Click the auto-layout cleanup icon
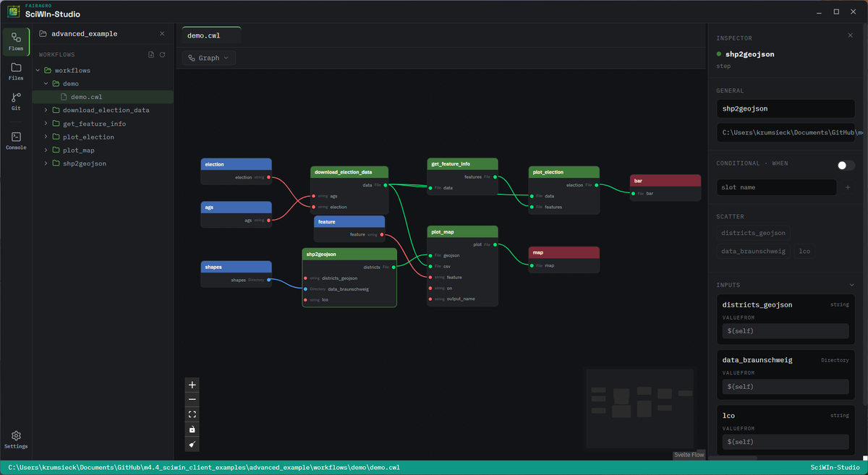868x475 pixels. (x=192, y=444)
